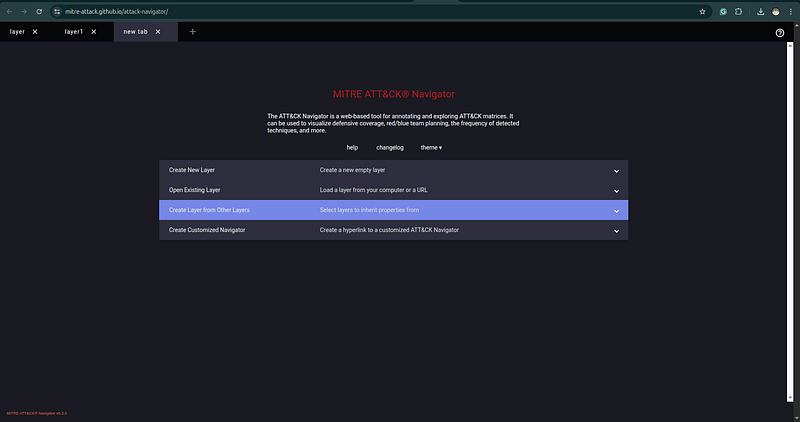Open browser downloads
Image resolution: width=800 pixels, height=422 pixels.
point(760,11)
